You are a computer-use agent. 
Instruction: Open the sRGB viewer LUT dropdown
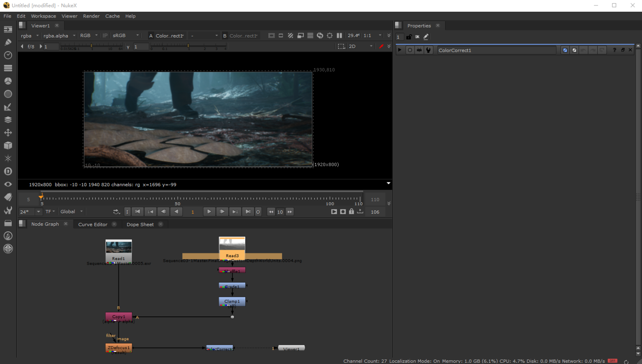(123, 35)
